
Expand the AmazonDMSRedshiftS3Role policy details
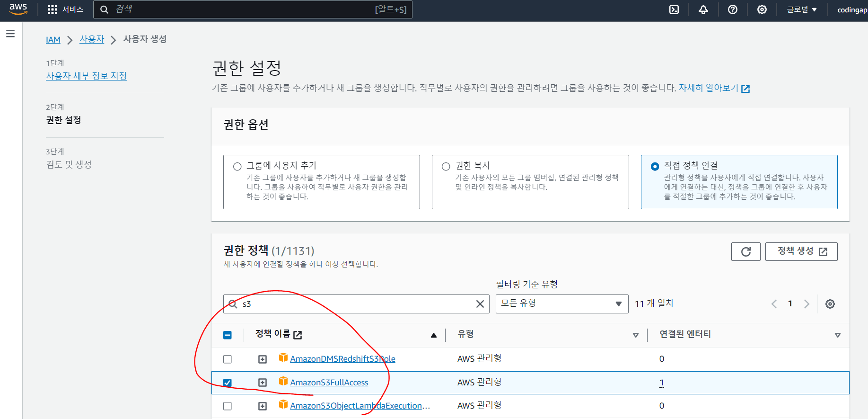tap(263, 359)
